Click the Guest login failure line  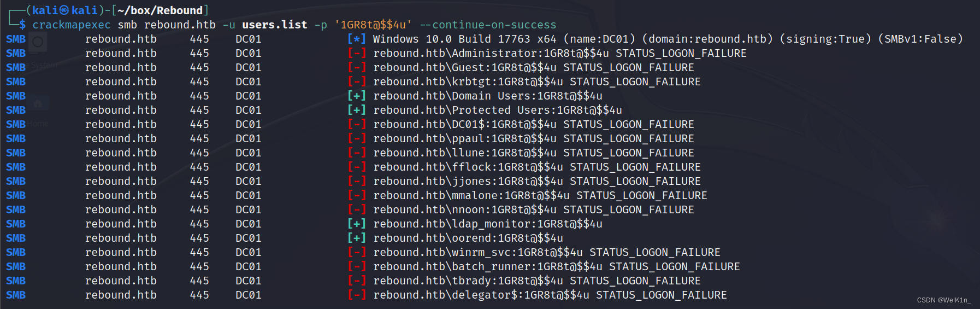(x=350, y=67)
